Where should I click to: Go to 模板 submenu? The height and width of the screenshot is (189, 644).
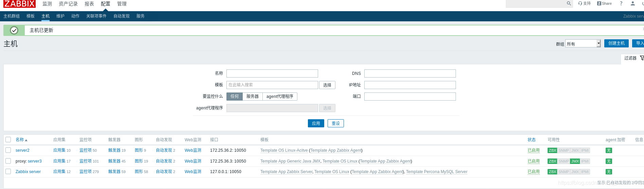[x=31, y=16]
